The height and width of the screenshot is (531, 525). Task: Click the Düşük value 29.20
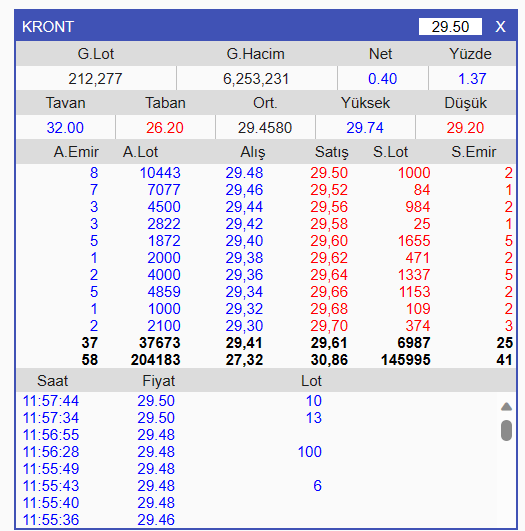(465, 128)
